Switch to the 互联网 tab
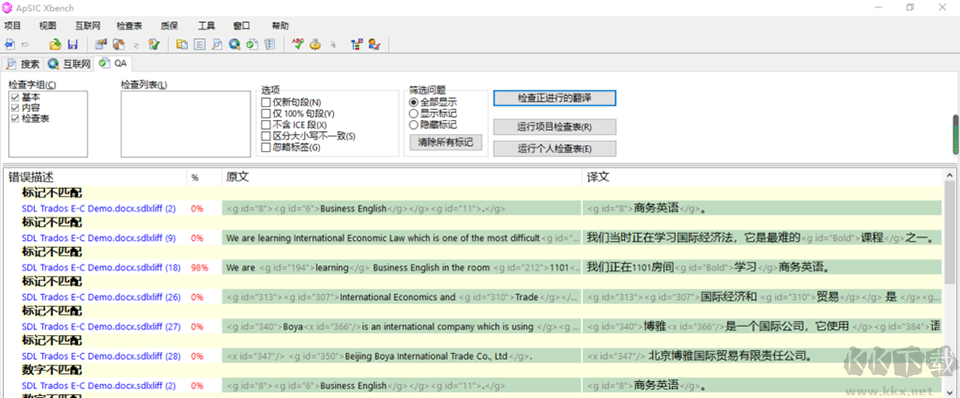Image resolution: width=960 pixels, height=398 pixels. pyautogui.click(x=70, y=64)
